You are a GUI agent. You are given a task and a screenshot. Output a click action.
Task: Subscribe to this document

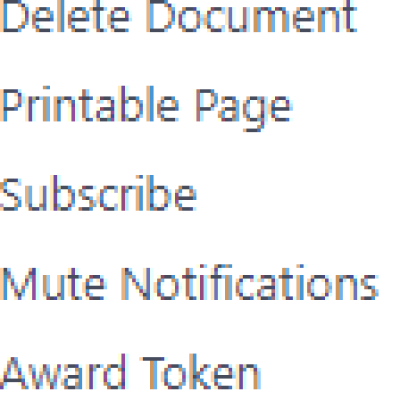pos(98,193)
